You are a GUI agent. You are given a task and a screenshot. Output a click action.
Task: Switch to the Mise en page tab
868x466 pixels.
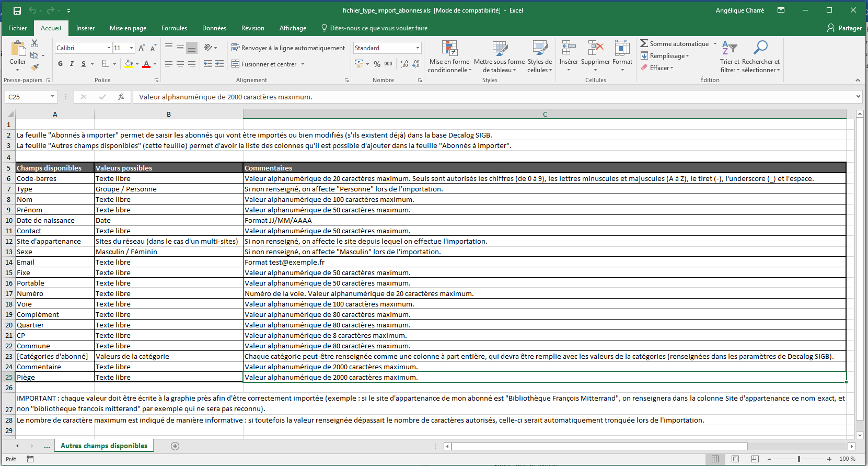(128, 28)
